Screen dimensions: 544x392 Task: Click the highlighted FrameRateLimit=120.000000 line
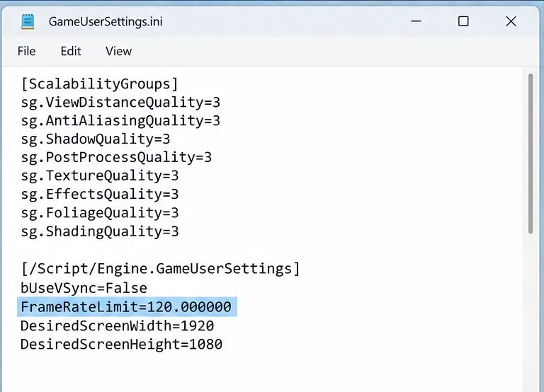click(127, 307)
